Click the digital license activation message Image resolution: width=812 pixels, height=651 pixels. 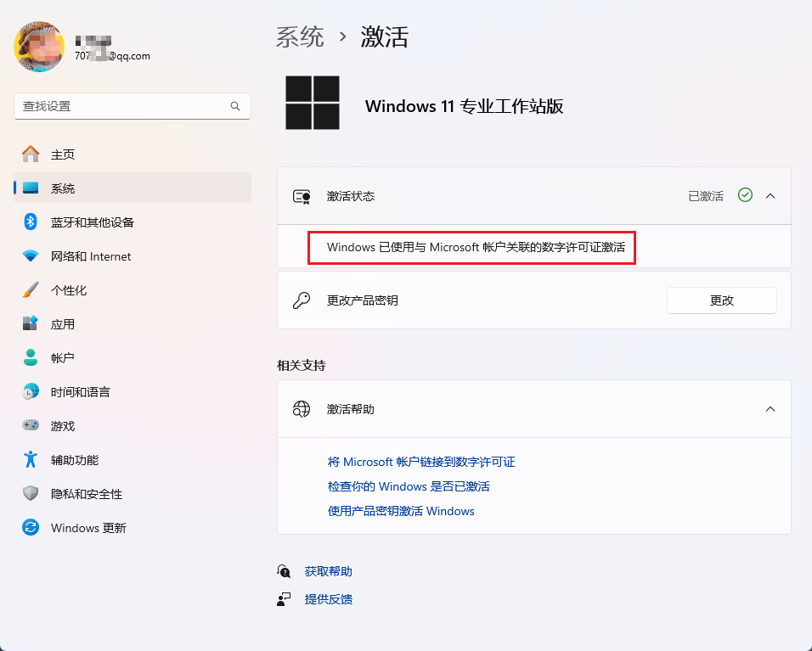(x=476, y=247)
